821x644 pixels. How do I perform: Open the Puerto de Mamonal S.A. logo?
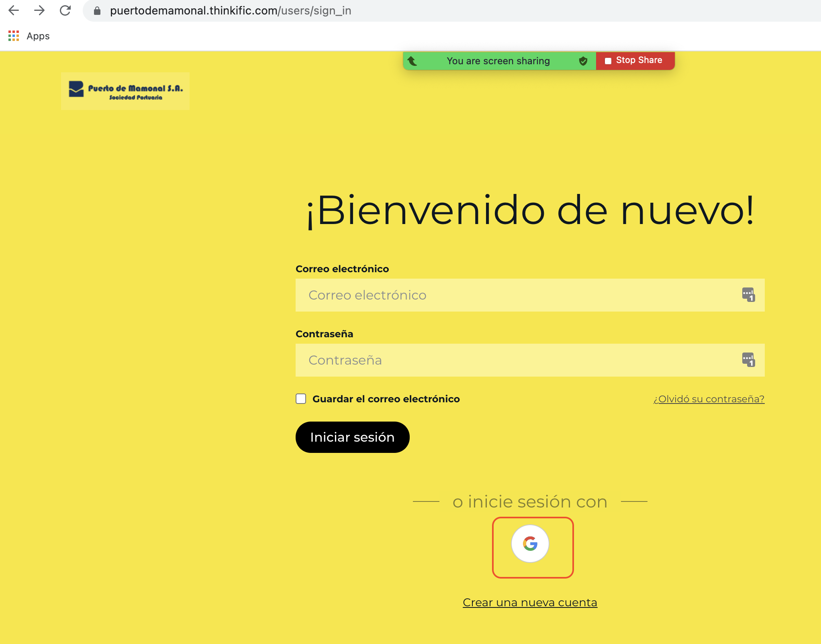click(x=125, y=92)
